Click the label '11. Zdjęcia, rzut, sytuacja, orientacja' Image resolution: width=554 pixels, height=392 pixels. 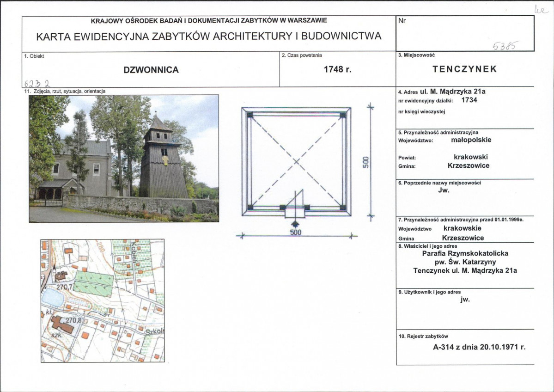pyautogui.click(x=65, y=91)
